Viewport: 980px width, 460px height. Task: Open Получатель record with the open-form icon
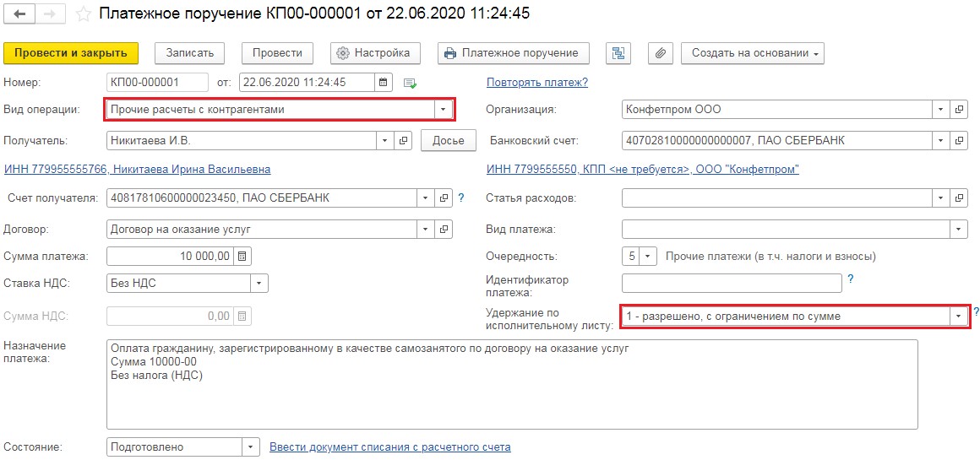[x=404, y=140]
